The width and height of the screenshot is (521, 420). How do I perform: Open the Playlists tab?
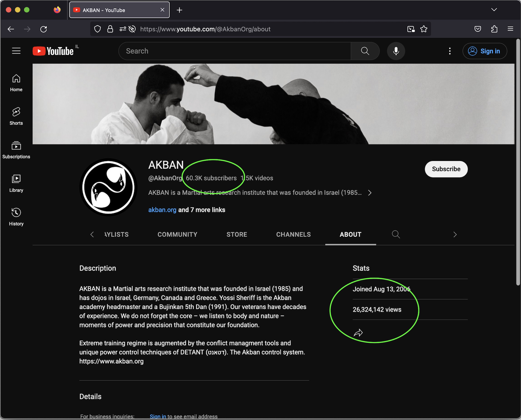117,234
